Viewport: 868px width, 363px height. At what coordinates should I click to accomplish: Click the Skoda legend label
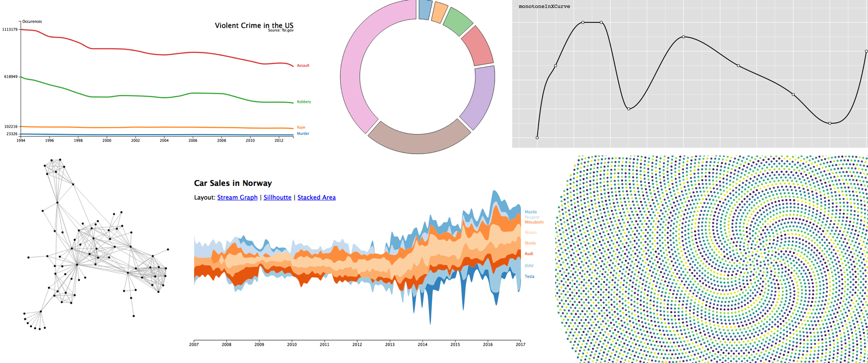coord(530,243)
